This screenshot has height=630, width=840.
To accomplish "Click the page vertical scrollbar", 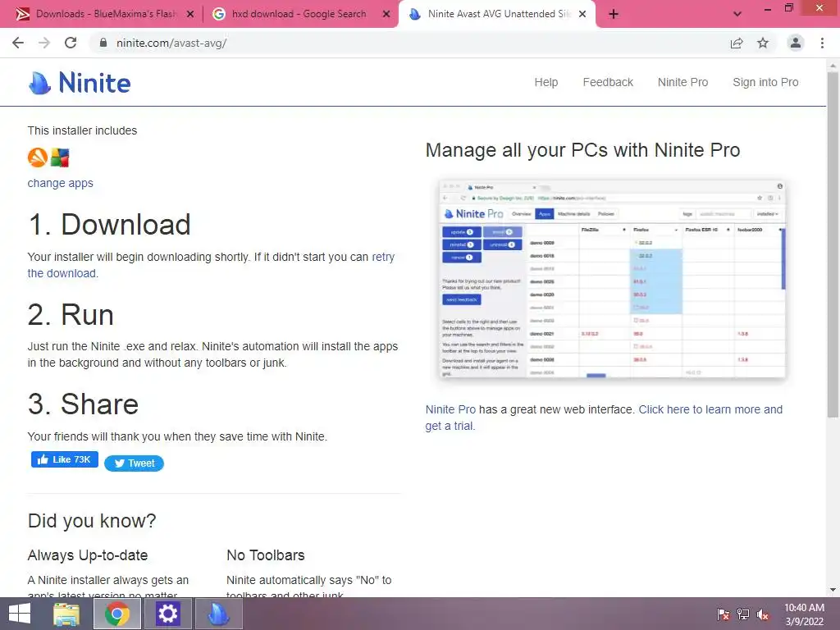I will click(x=833, y=244).
